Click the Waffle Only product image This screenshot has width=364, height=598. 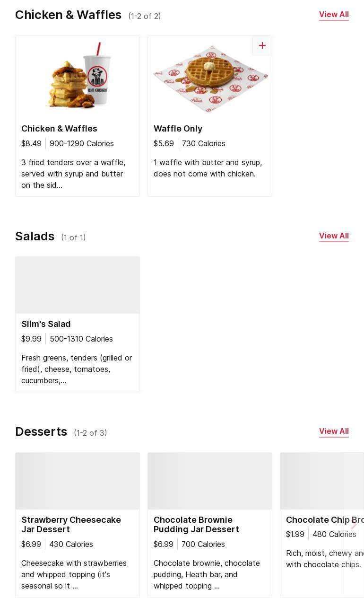point(210,79)
